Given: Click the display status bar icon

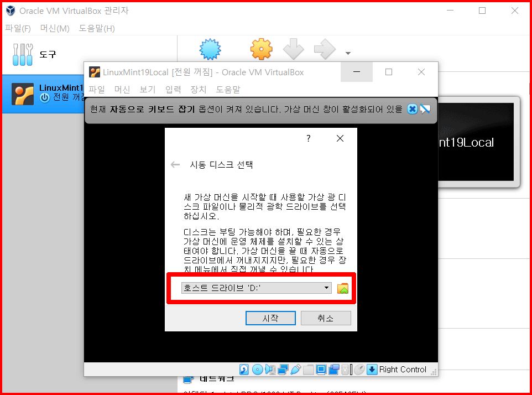Looking at the screenshot, I should tap(321, 369).
